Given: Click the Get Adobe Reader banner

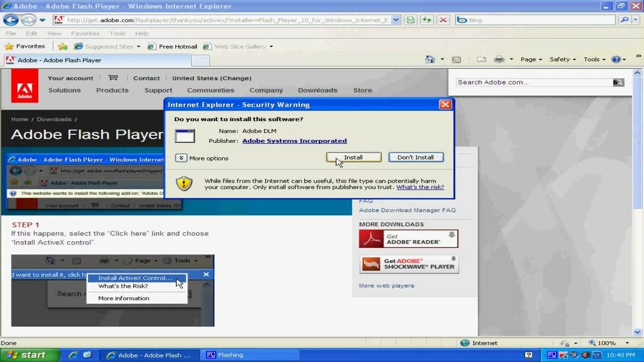Looking at the screenshot, I should click(x=409, y=239).
